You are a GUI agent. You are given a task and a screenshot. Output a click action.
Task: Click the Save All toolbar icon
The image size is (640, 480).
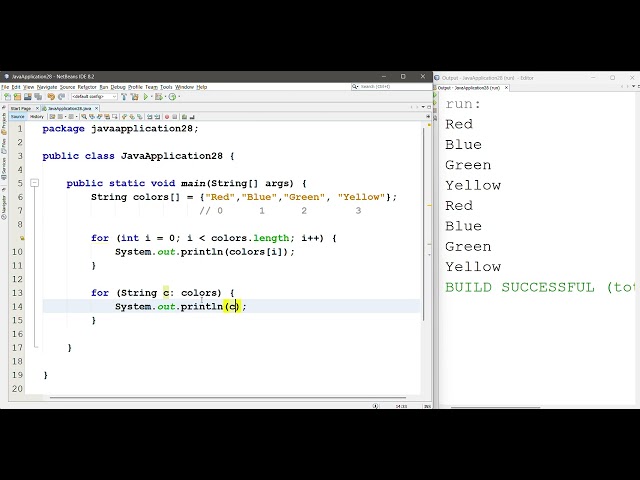coord(38,97)
